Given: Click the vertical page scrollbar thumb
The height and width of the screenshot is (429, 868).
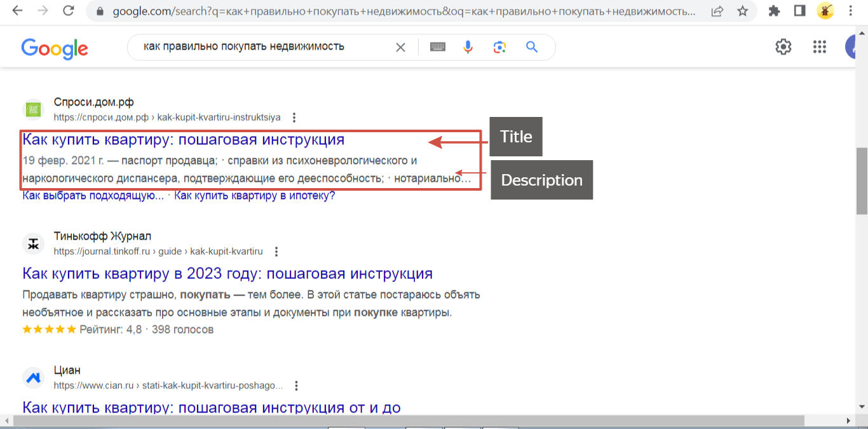Looking at the screenshot, I should click(862, 181).
